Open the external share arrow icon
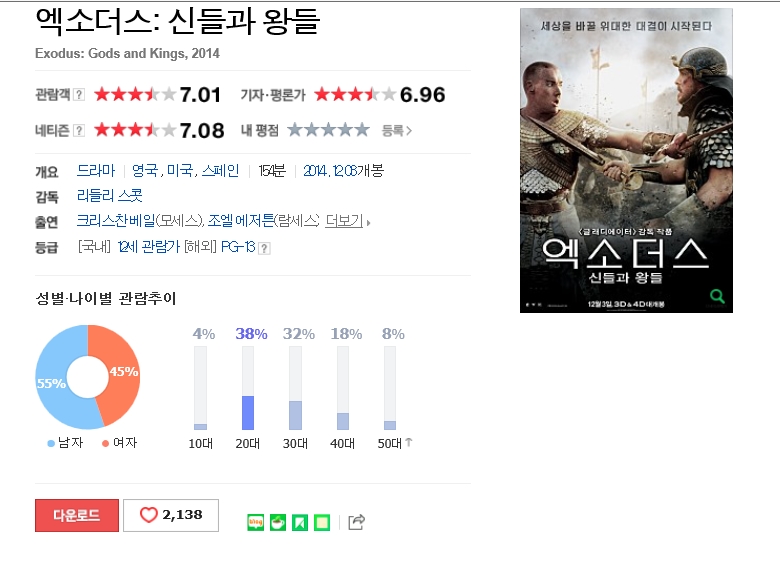Image resolution: width=780 pixels, height=583 pixels. tap(356, 522)
